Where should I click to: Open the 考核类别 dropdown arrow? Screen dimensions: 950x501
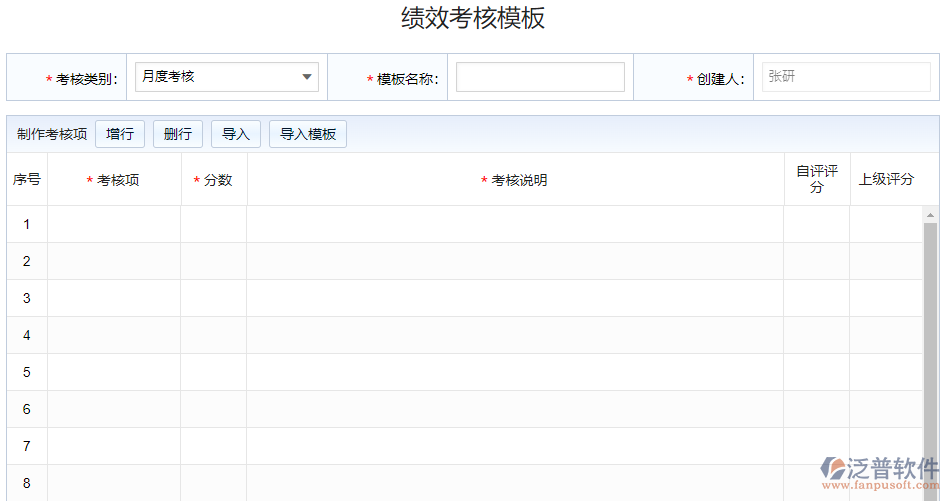point(306,77)
